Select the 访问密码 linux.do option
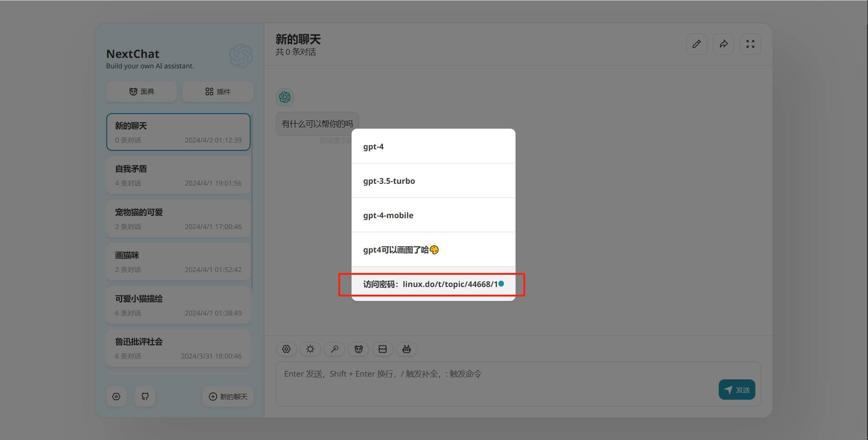The image size is (868, 440). [433, 284]
